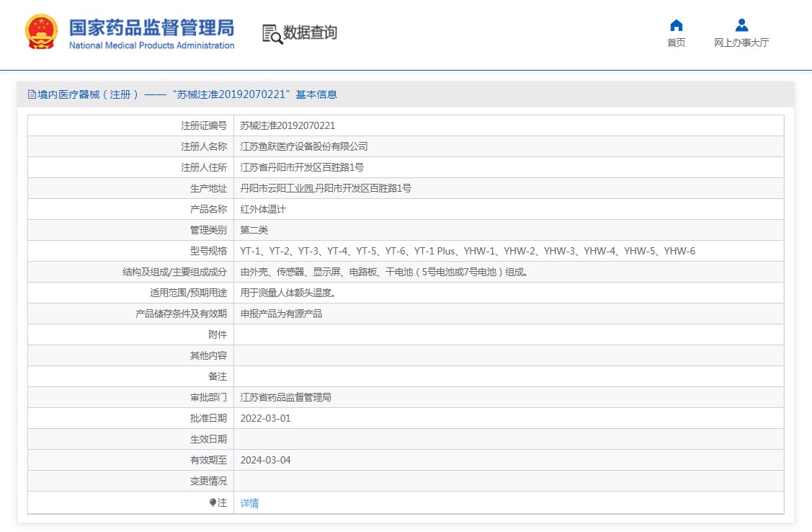The width and height of the screenshot is (812, 532).
Task: Click the bulb icon beside 注
Action: [x=213, y=502]
